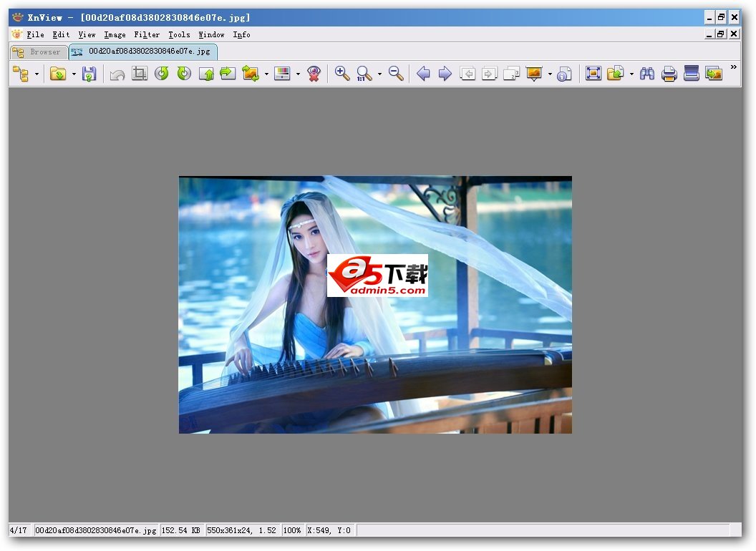Expand the Open folder dropdown arrow
756x551 pixels.
coord(74,74)
